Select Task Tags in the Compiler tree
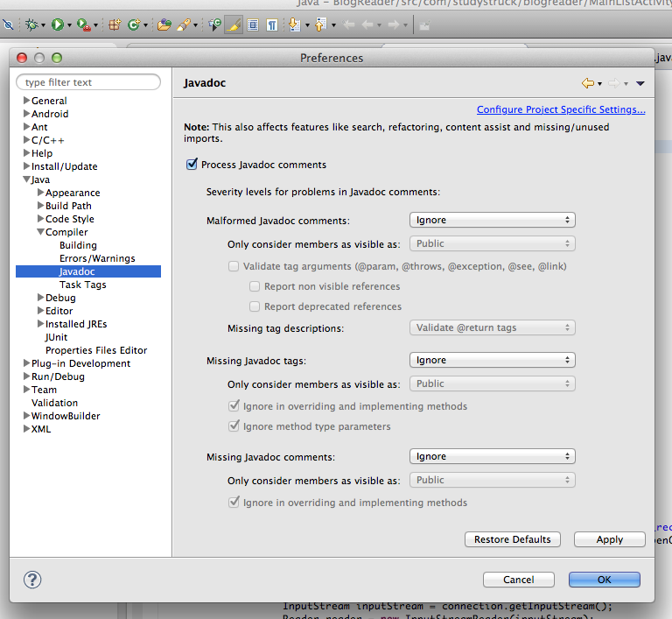The image size is (672, 619). click(83, 285)
